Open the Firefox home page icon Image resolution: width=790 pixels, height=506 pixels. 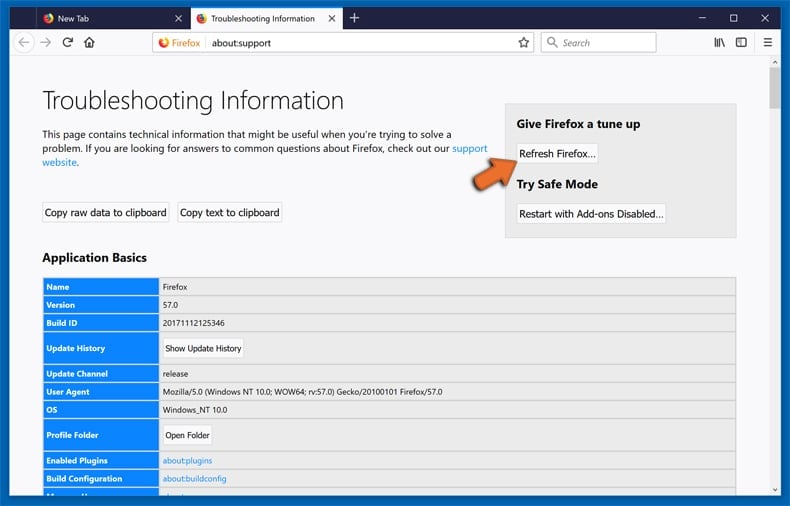pyautogui.click(x=89, y=43)
